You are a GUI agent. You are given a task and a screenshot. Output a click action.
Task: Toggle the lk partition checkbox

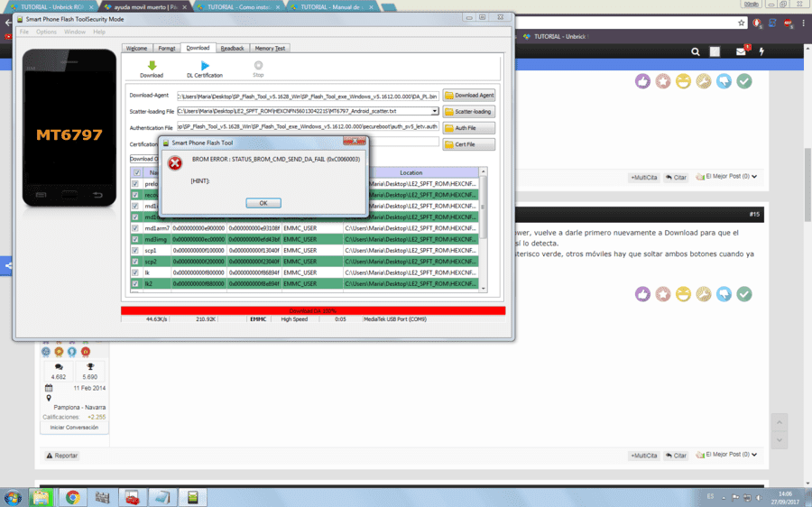point(135,272)
